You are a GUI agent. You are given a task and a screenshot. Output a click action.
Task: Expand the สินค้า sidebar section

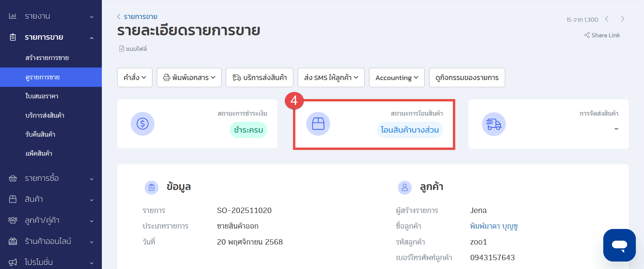pos(51,199)
